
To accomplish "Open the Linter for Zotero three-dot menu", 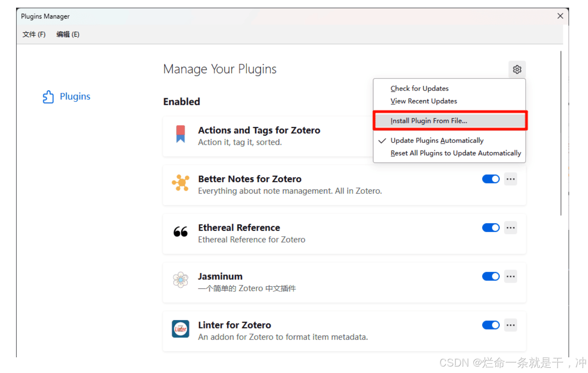I will pos(510,325).
